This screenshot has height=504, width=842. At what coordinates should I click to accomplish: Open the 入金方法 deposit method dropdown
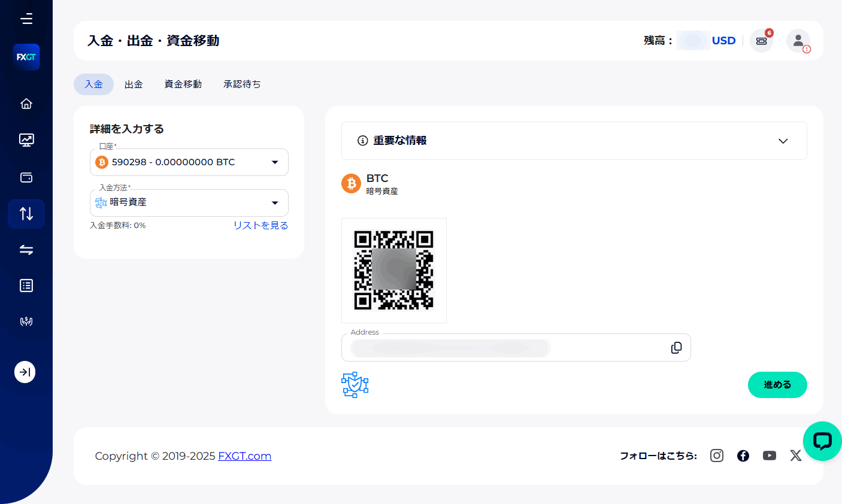click(x=189, y=203)
